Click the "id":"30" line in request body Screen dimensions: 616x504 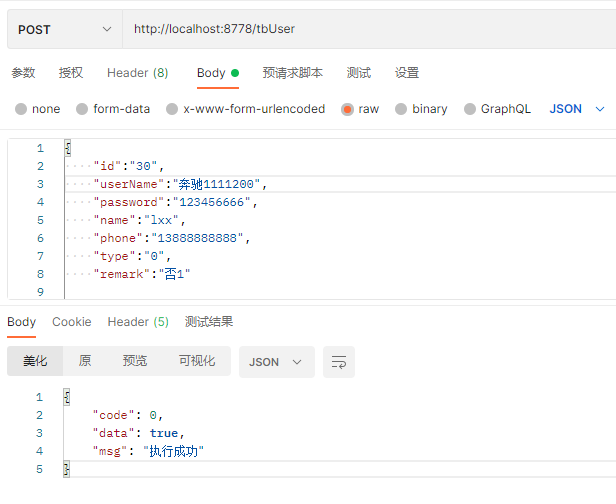pyautogui.click(x=128, y=166)
